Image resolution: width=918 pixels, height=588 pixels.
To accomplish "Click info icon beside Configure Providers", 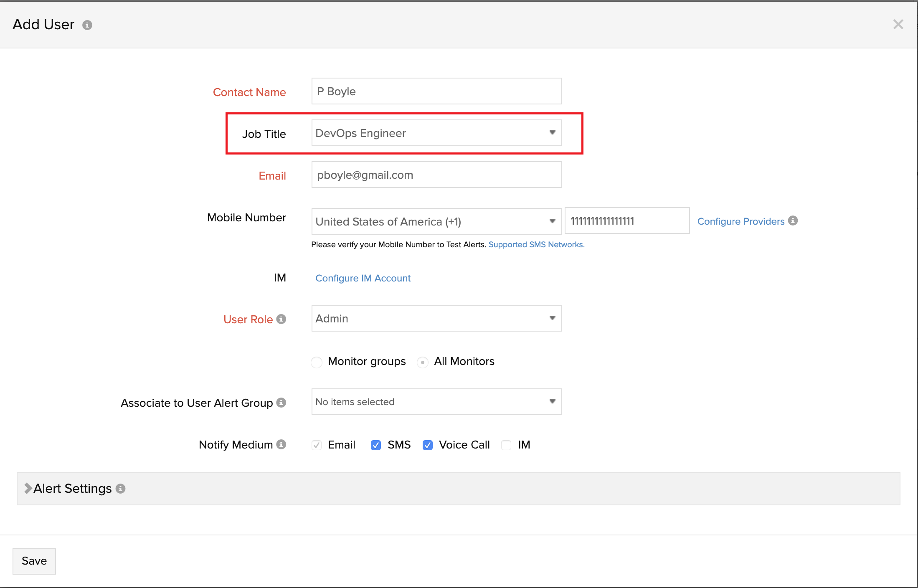I will tap(793, 220).
